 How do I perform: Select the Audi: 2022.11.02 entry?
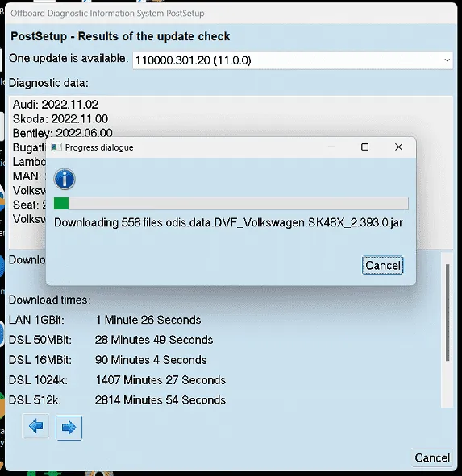click(x=56, y=105)
